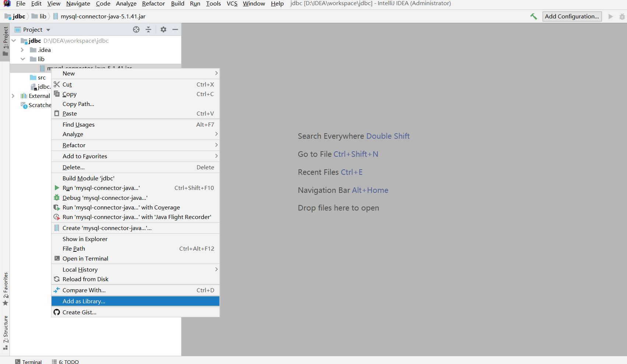This screenshot has width=627, height=364.
Task: Expand the Local History submenu arrow
Action: [x=216, y=269]
